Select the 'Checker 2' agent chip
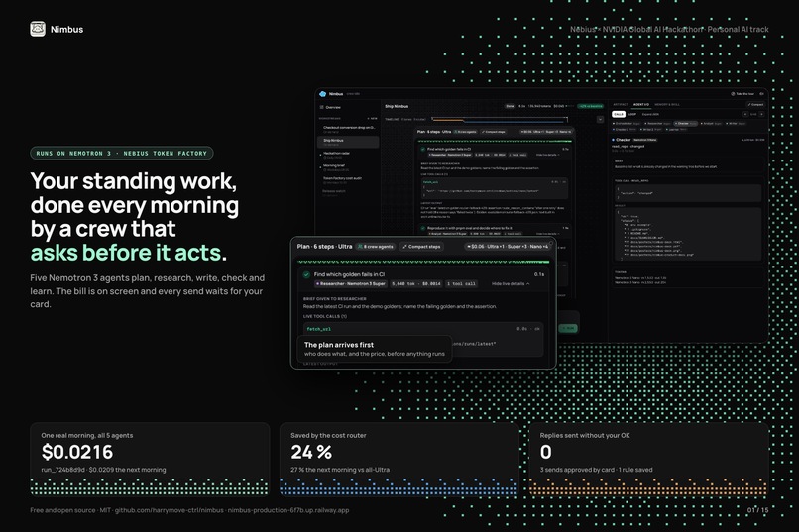This screenshot has width=799, height=532. [625, 130]
